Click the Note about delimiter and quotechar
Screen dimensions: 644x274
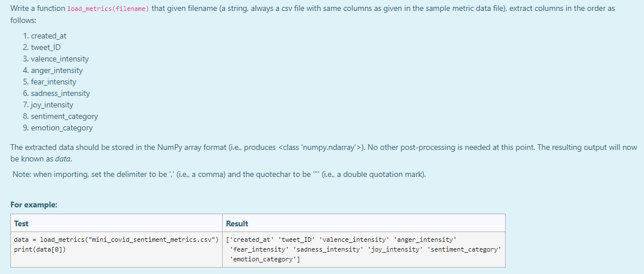(x=219, y=174)
